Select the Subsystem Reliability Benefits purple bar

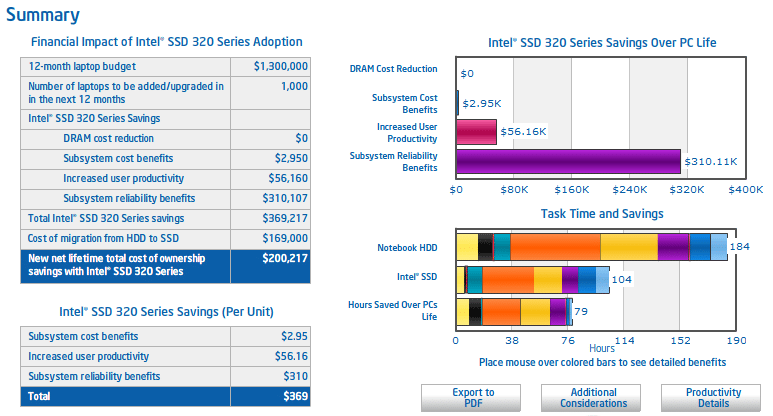(x=568, y=162)
